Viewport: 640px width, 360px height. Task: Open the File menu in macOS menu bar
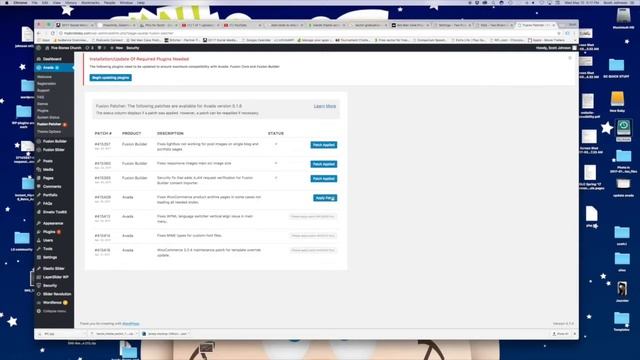[x=35, y=2]
